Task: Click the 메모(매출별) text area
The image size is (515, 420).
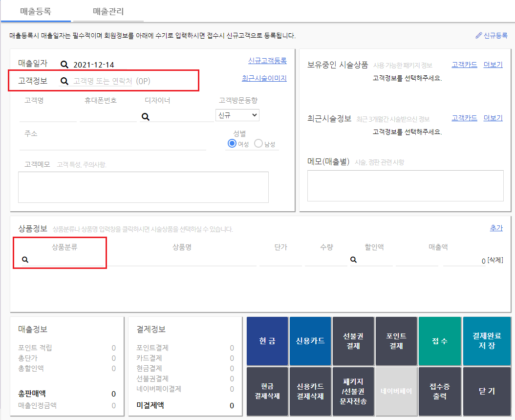Action: tap(405, 186)
